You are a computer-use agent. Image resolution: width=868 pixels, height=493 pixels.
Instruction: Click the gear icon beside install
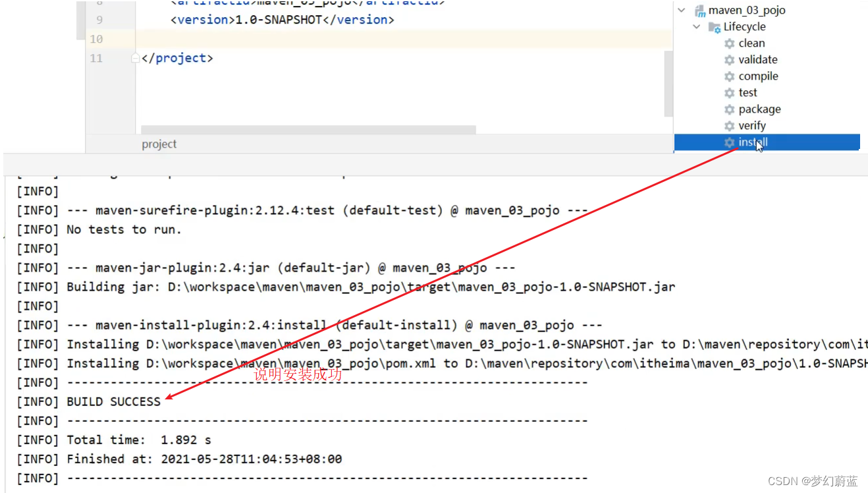(729, 142)
